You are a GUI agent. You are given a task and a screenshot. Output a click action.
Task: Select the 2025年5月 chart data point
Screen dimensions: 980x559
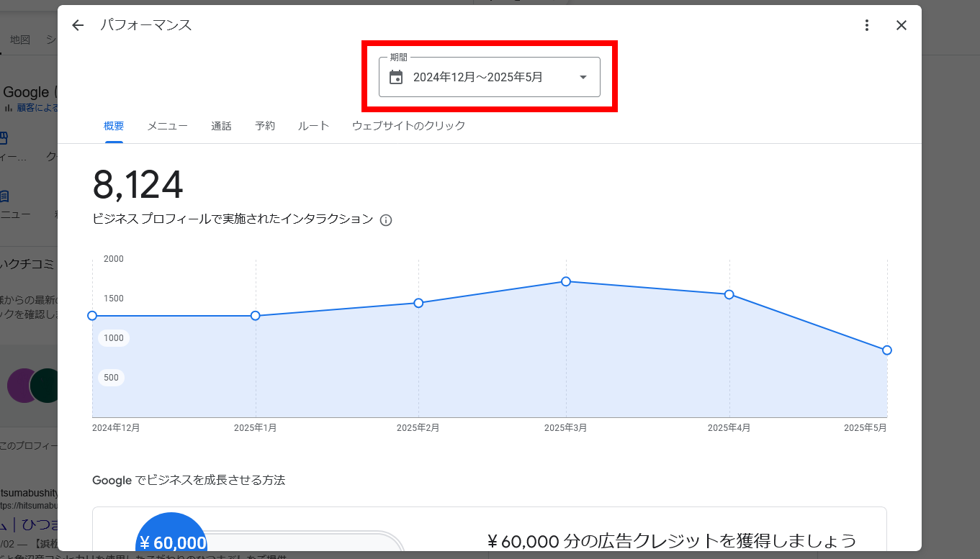point(886,350)
